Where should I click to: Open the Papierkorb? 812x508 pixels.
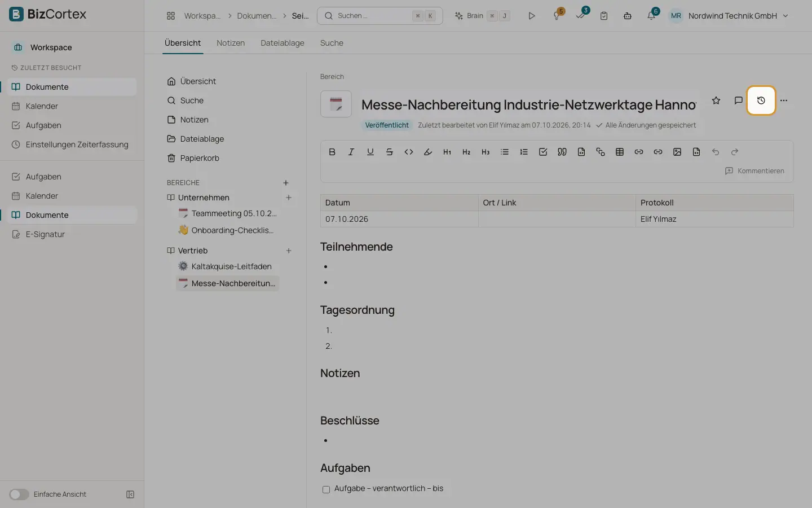tap(193, 158)
